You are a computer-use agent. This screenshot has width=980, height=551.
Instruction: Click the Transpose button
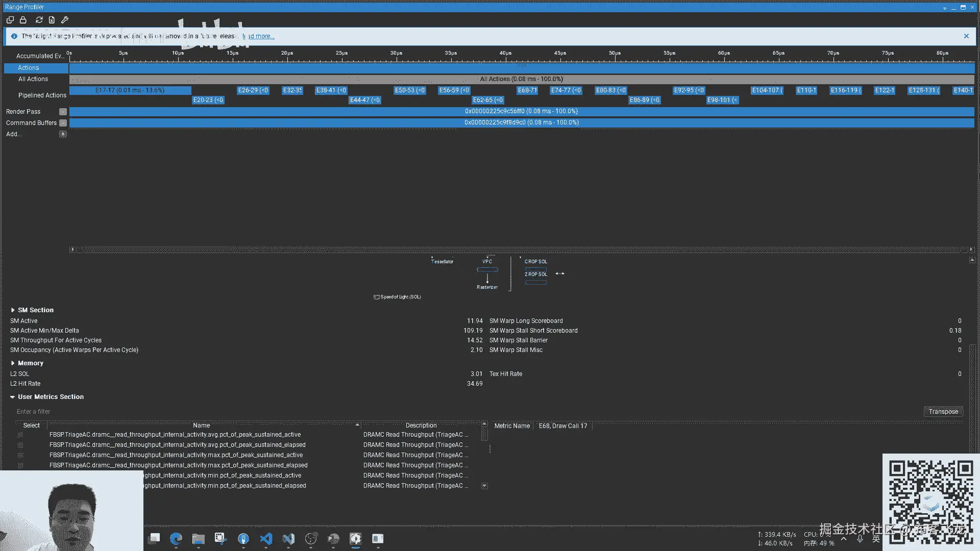click(x=943, y=412)
